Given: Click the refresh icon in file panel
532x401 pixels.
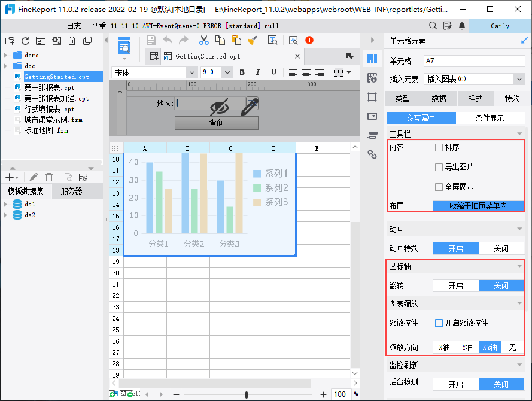Looking at the screenshot, I should 25,41.
